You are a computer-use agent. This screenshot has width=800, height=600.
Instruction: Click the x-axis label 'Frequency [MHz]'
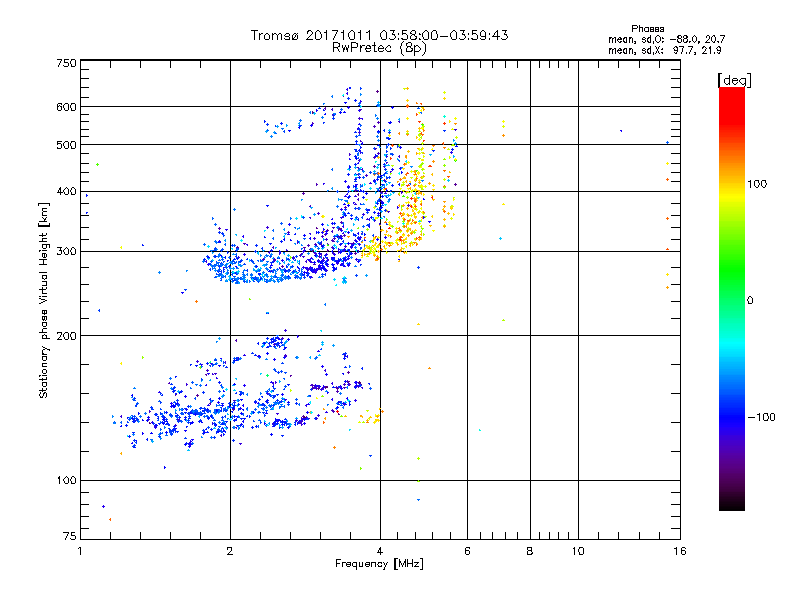379,564
